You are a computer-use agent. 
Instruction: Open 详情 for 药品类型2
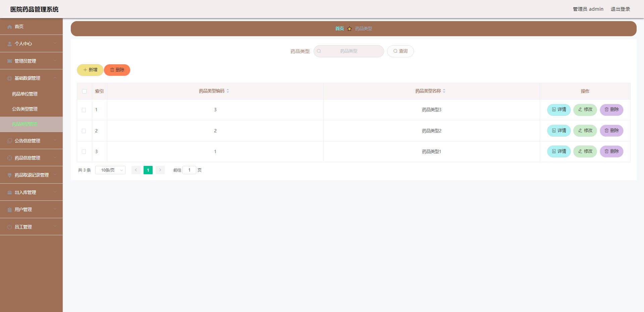pyautogui.click(x=559, y=131)
